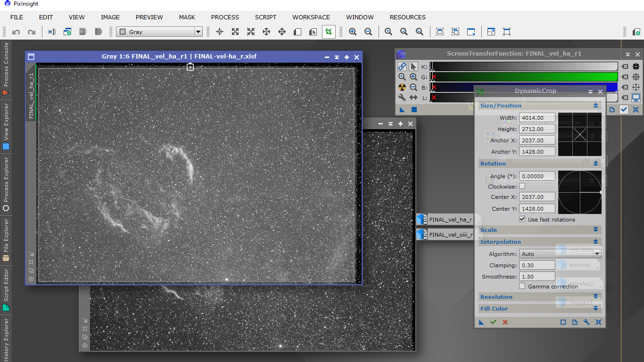The image size is (644, 362).
Task: Toggle STF enable screen monitor icon
Action: point(636,98)
